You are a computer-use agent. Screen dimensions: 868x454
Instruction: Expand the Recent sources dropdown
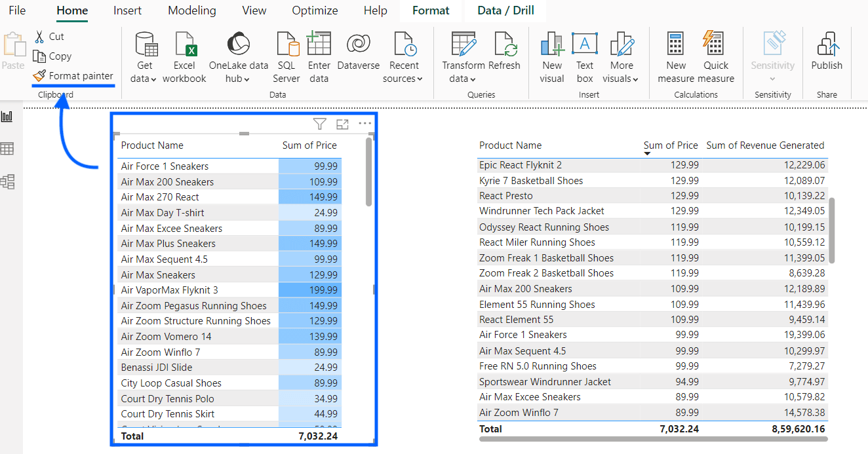point(420,79)
